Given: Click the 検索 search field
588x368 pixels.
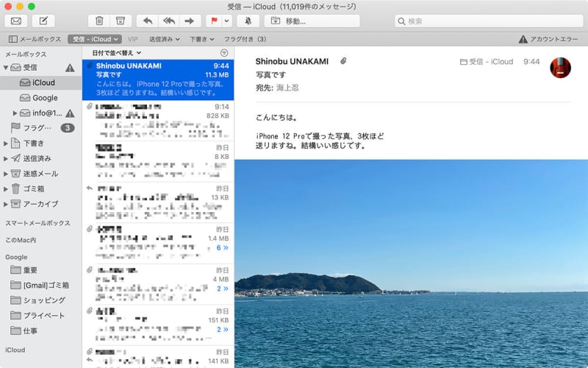Looking at the screenshot, I should 489,21.
